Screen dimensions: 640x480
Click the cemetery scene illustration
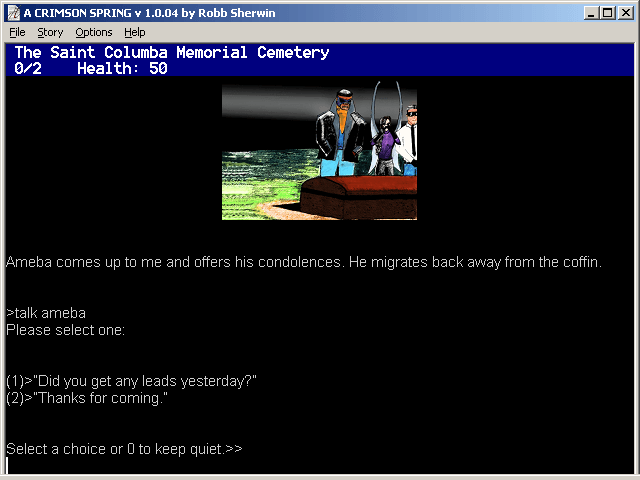[319, 150]
